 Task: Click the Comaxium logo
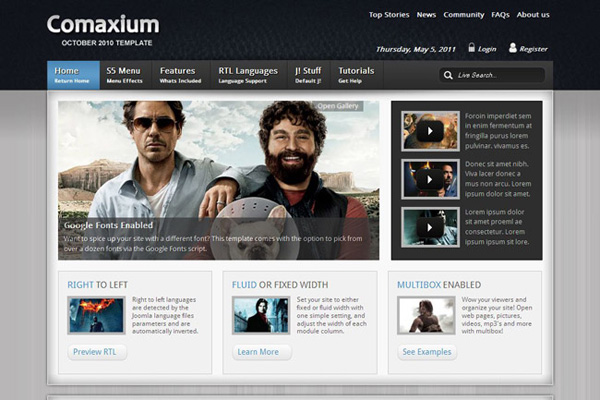103,24
